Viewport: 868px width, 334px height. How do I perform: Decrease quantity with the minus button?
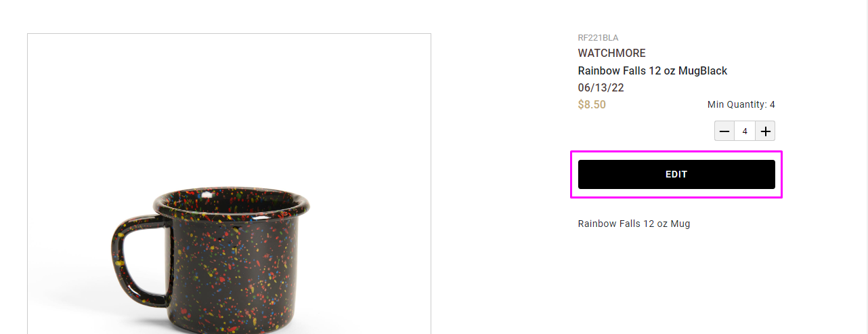(724, 131)
